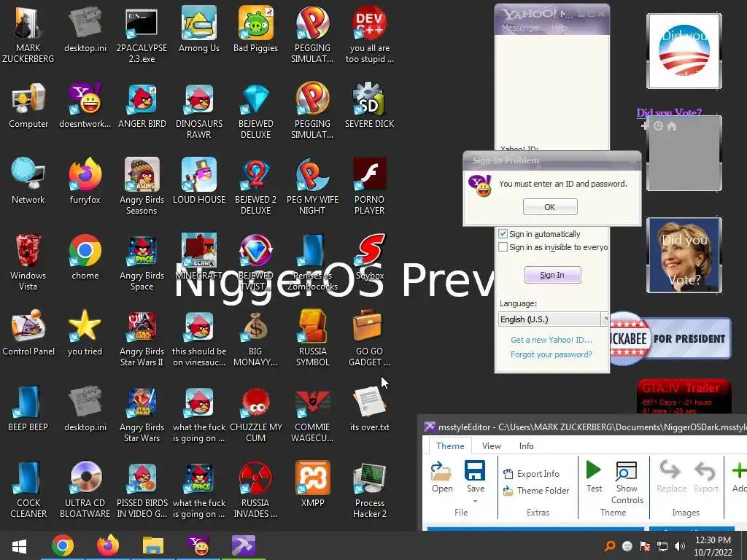Select the ANGER BIRD desktop shortcut
This screenshot has height=560, width=747.
tap(142, 106)
